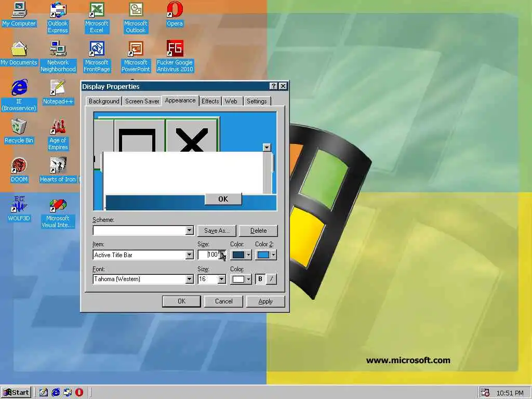Click the Show Desktop quick launch icon
This screenshot has width=532, height=399.
tap(44, 392)
